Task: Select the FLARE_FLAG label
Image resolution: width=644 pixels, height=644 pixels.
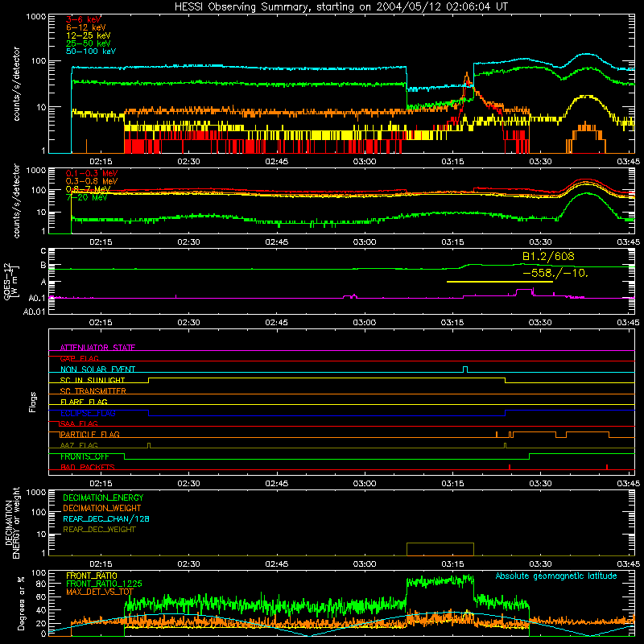Action: 84,402
